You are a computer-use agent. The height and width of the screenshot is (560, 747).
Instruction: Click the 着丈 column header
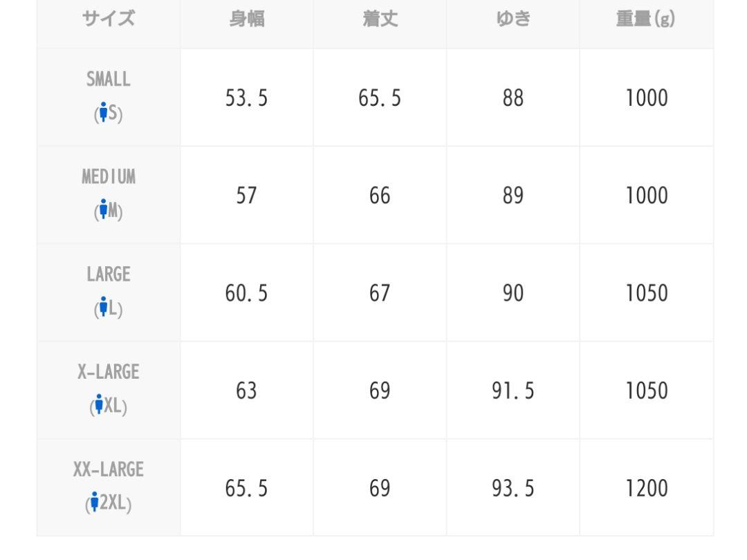(x=380, y=19)
